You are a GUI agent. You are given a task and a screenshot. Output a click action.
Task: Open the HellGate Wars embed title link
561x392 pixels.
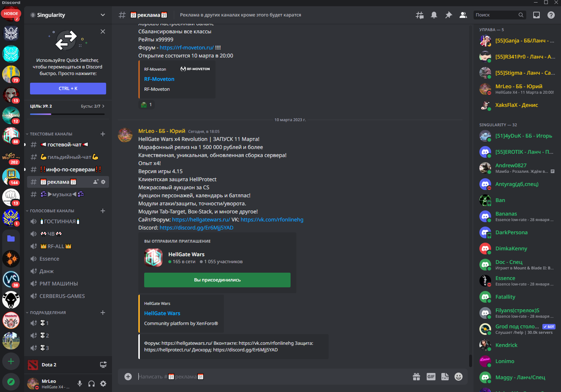[x=162, y=313]
